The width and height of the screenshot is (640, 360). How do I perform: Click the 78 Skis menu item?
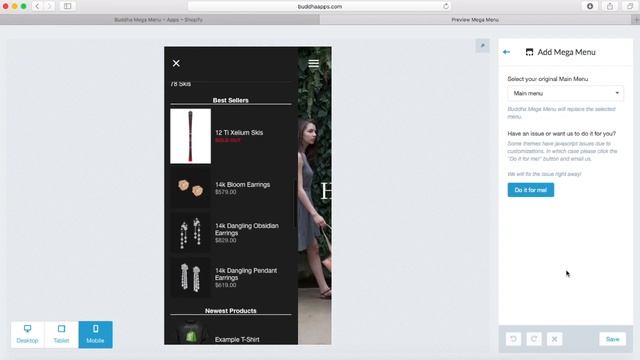[x=180, y=84]
